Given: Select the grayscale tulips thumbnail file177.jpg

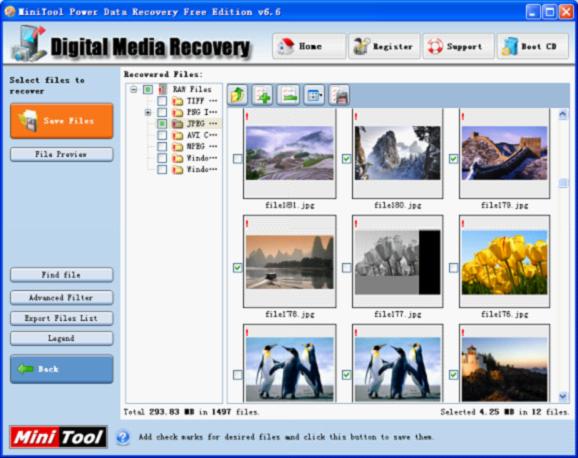Looking at the screenshot, I should coord(397,262).
